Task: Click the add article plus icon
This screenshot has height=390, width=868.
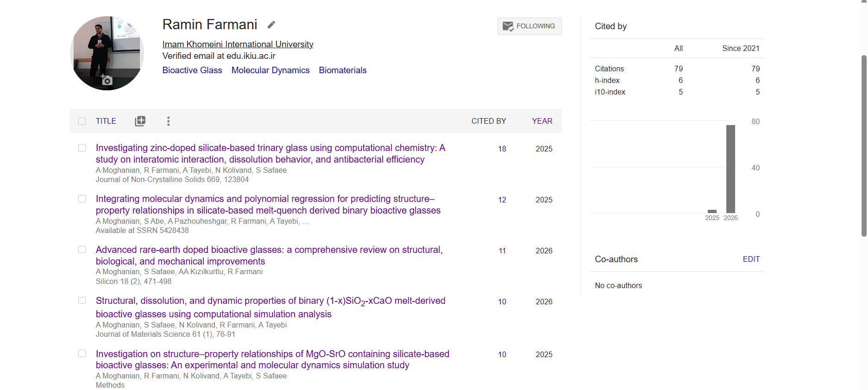Action: pos(140,121)
